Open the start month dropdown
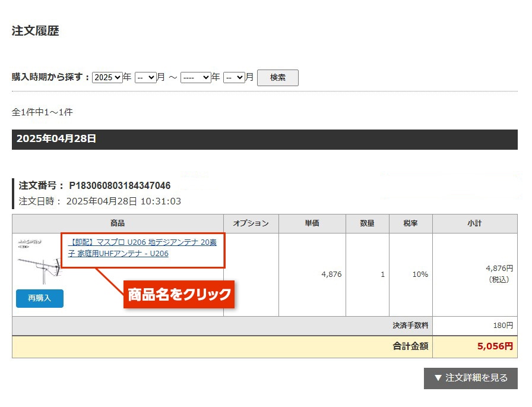This screenshot has height=407, width=532. (x=145, y=77)
